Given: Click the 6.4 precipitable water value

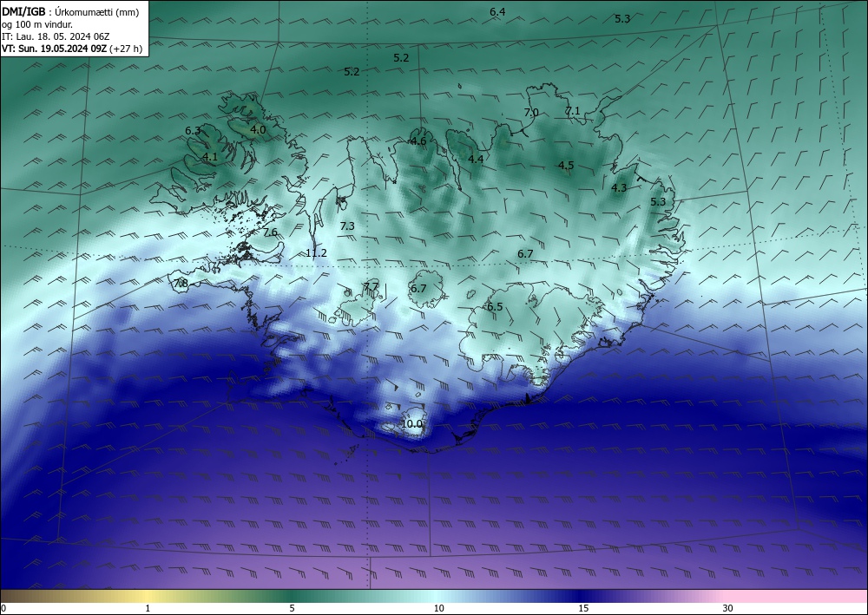Looking at the screenshot, I should [x=497, y=11].
